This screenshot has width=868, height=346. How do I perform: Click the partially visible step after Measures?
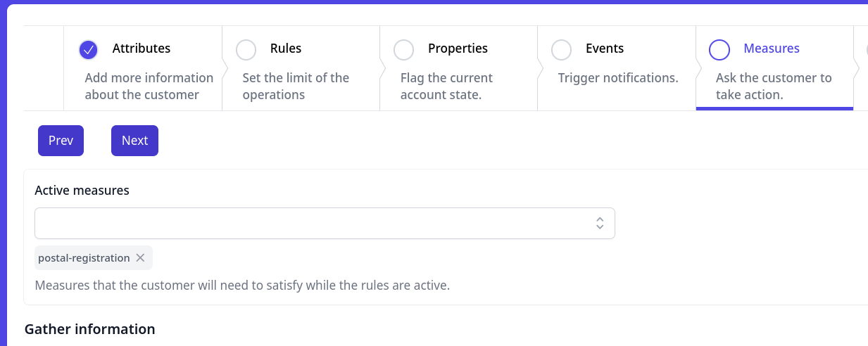(862, 68)
